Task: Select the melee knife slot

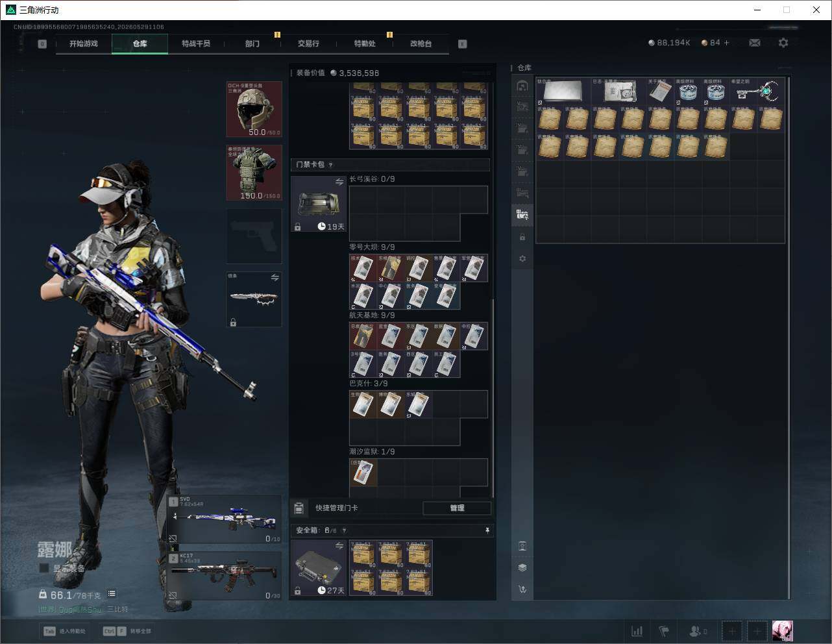Action: coord(254,299)
